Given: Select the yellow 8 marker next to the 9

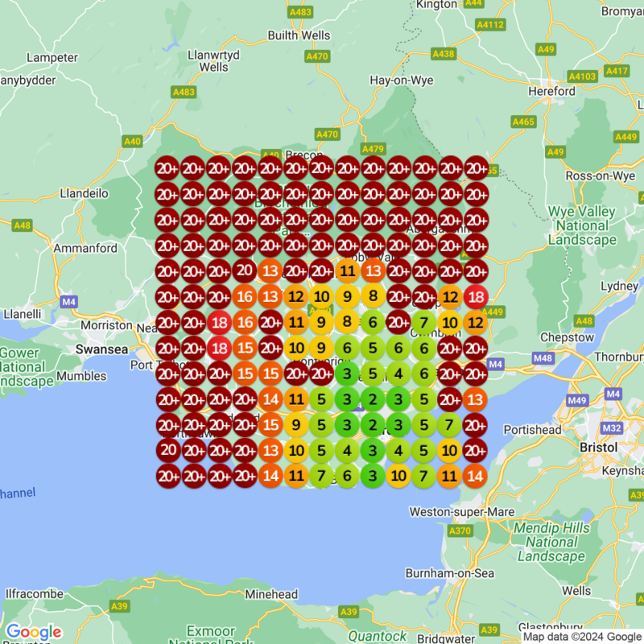Looking at the screenshot, I should (x=375, y=296).
